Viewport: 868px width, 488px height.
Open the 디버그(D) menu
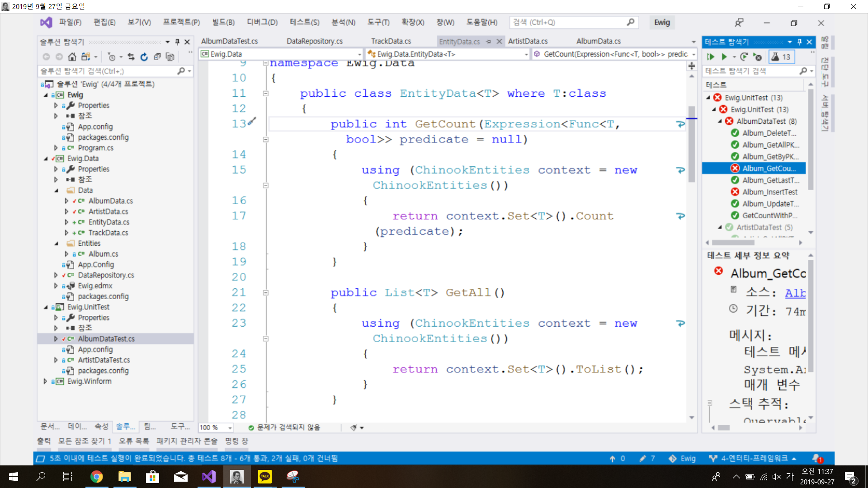coord(262,22)
